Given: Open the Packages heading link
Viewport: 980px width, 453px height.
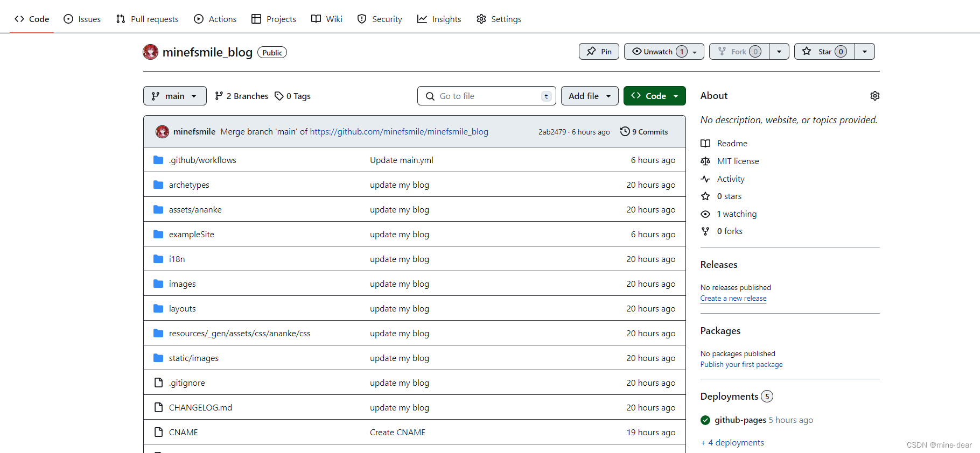Looking at the screenshot, I should click(720, 331).
